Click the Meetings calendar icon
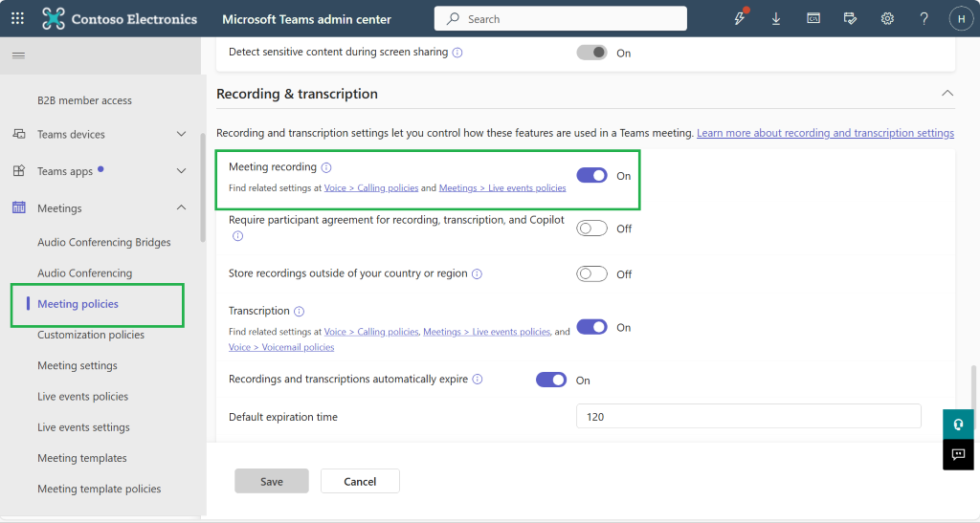This screenshot has height=523, width=980. 19,207
